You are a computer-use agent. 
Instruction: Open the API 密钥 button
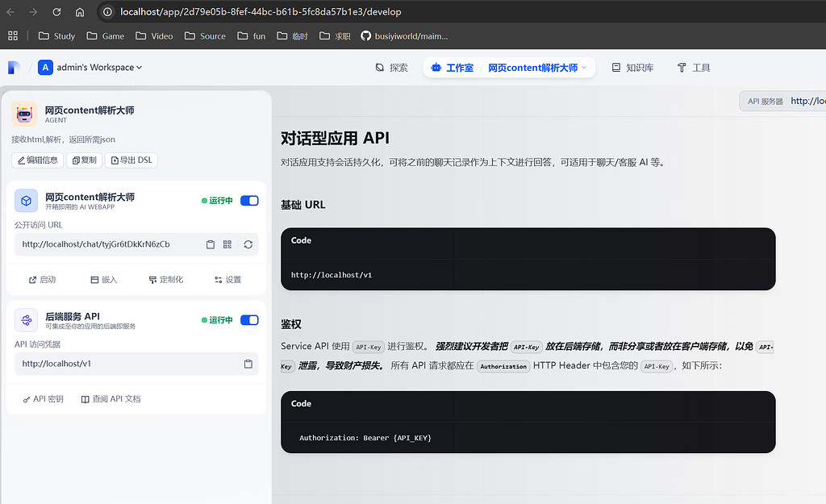(x=44, y=399)
